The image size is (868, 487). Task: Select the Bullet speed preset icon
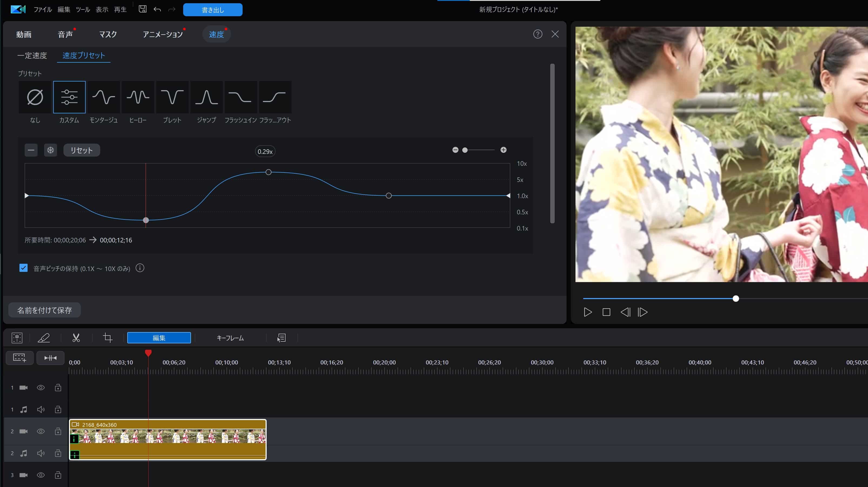pos(172,97)
